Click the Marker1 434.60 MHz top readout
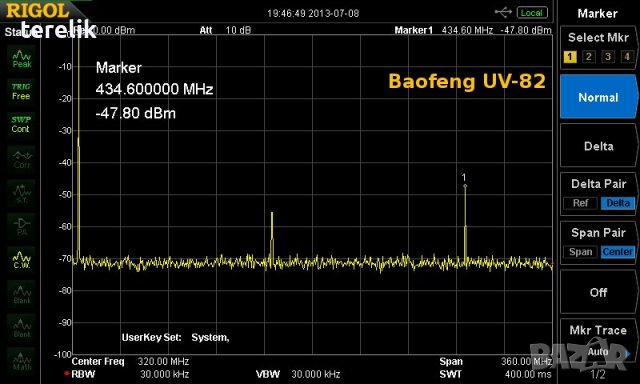The width and height of the screenshot is (640, 384). pyautogui.click(x=473, y=30)
